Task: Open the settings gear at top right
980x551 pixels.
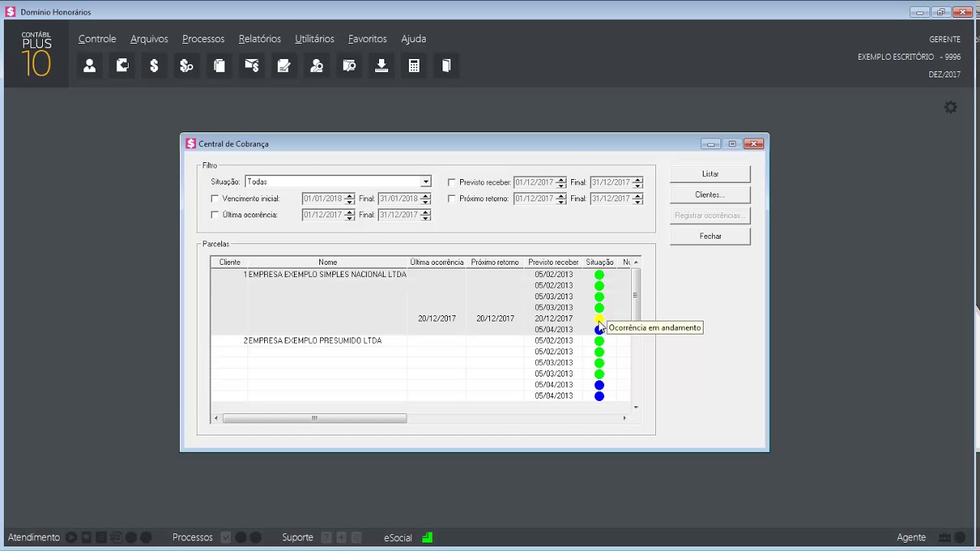Action: 951,108
